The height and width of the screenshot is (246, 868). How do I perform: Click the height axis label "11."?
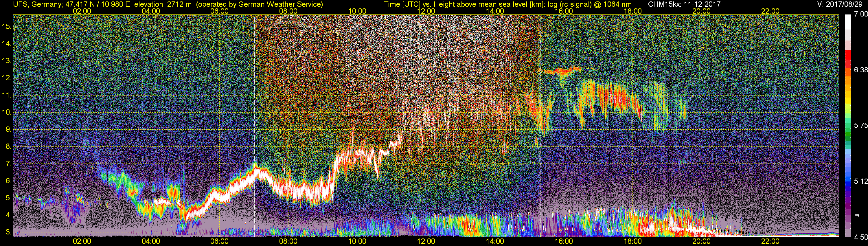click(x=7, y=96)
